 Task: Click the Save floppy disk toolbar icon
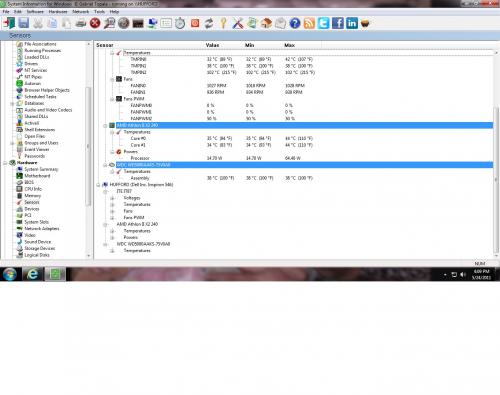[24, 23]
